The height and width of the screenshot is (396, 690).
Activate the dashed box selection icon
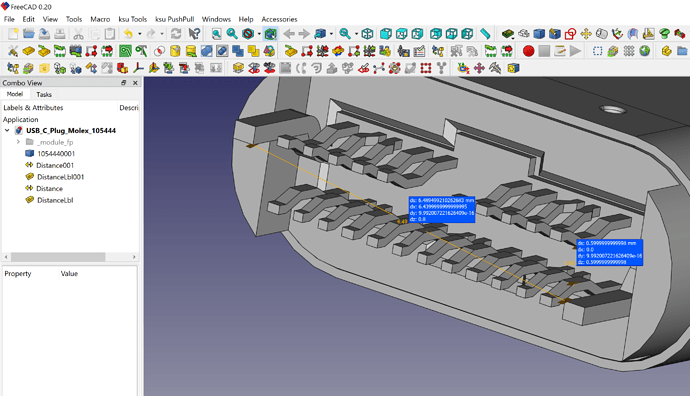pyautogui.click(x=597, y=51)
